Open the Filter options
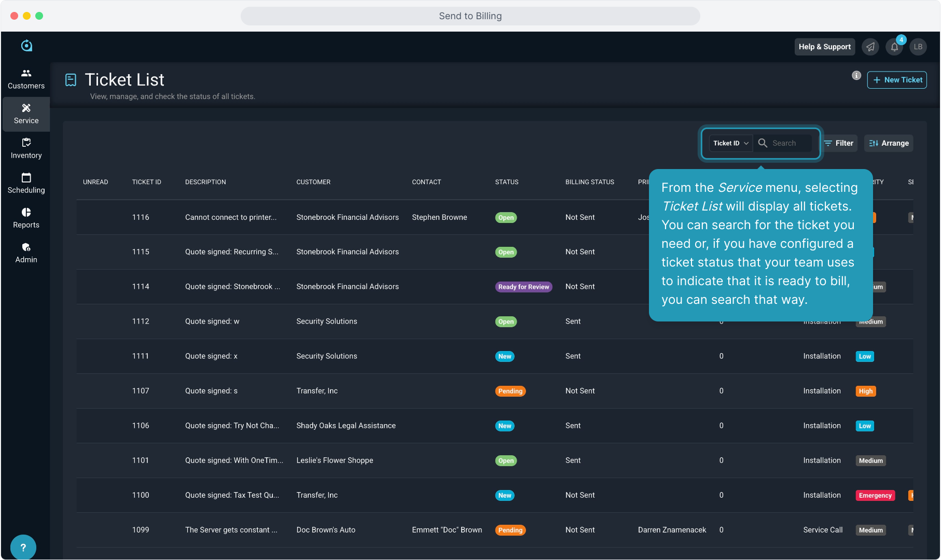 click(839, 143)
